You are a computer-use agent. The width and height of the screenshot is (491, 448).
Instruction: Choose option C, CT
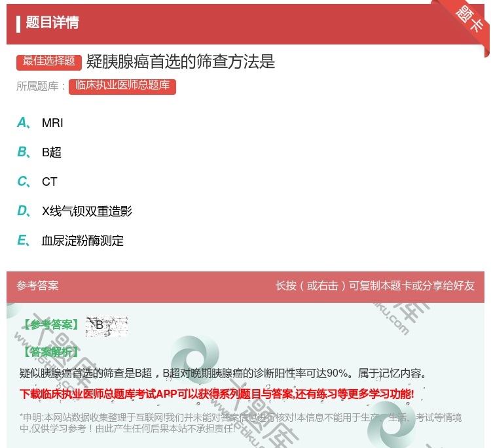[37, 181]
